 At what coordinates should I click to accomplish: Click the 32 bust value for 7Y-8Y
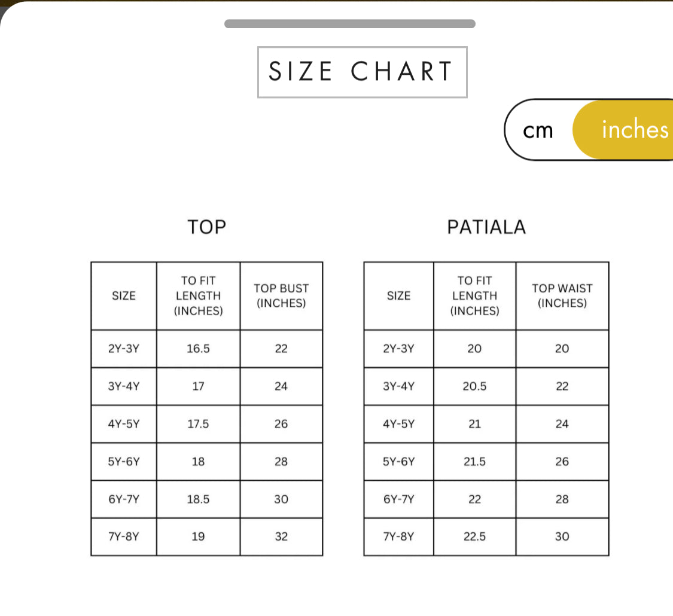point(281,536)
